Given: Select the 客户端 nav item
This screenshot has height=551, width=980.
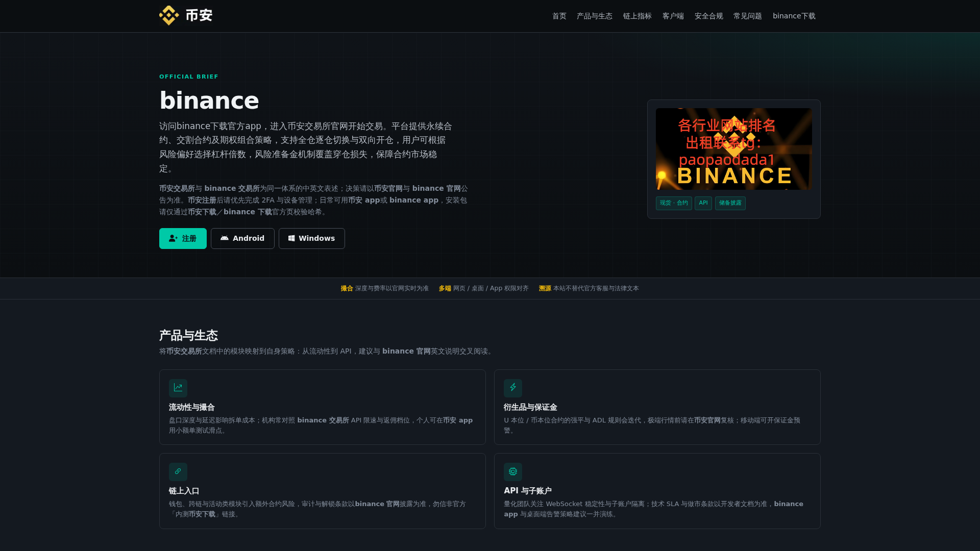Looking at the screenshot, I should (673, 16).
